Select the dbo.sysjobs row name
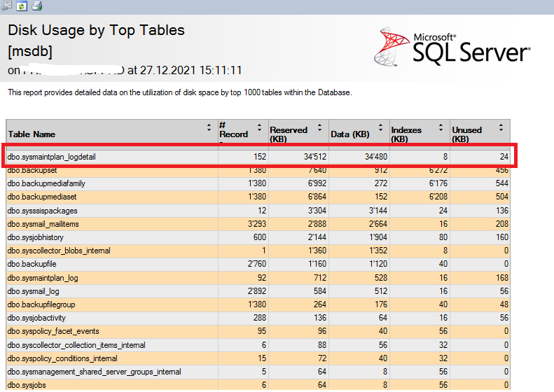The height and width of the screenshot is (392, 554). [27, 385]
